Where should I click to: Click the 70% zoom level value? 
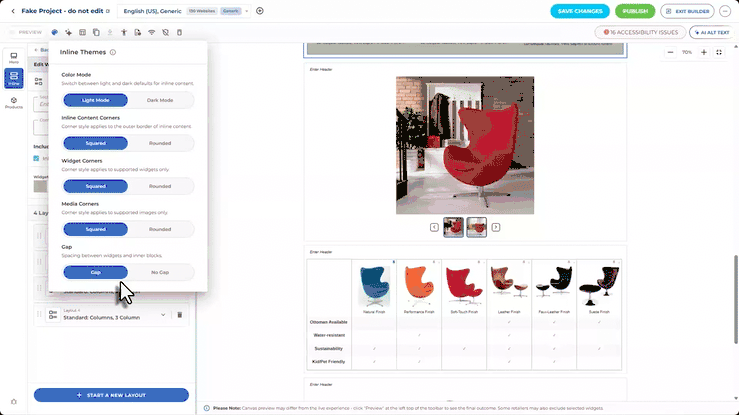(687, 52)
